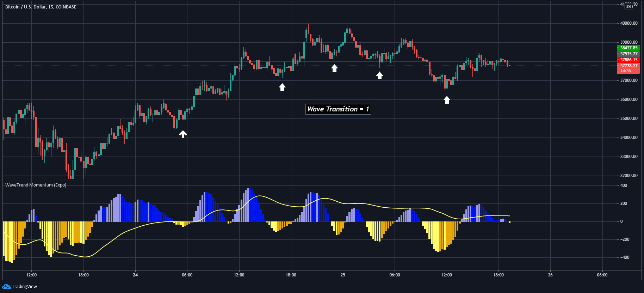The image size is (644, 293).
Task: Click the WaveTrend Momentum (Expo) indicator label
Action: coord(36,185)
